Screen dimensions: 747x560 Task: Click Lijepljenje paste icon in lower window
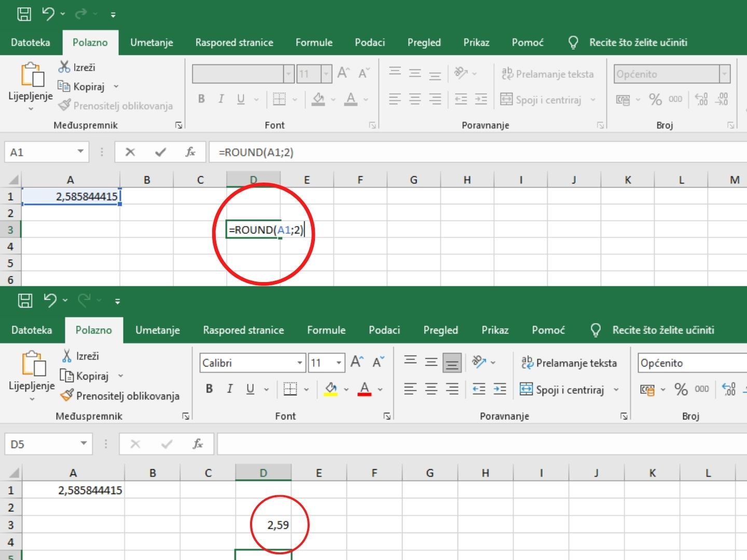pyautogui.click(x=33, y=364)
